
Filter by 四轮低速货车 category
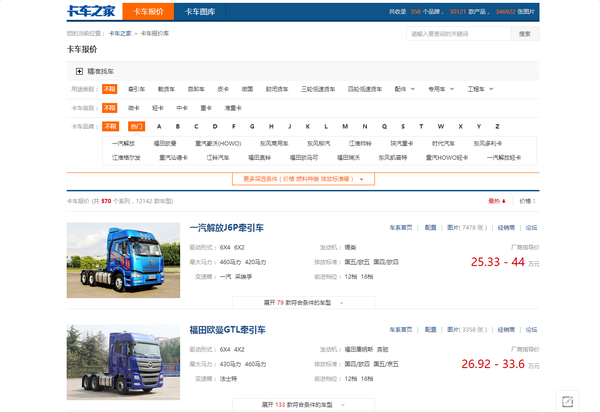coord(365,89)
